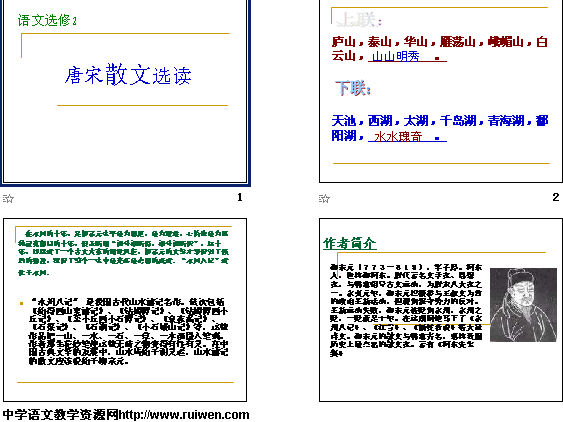Click the 上联 heading on slide 2

[x=359, y=20]
